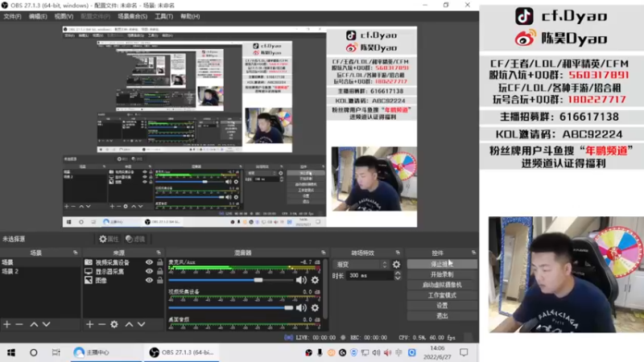Select the 场景 scene in scenes list

pos(40,262)
